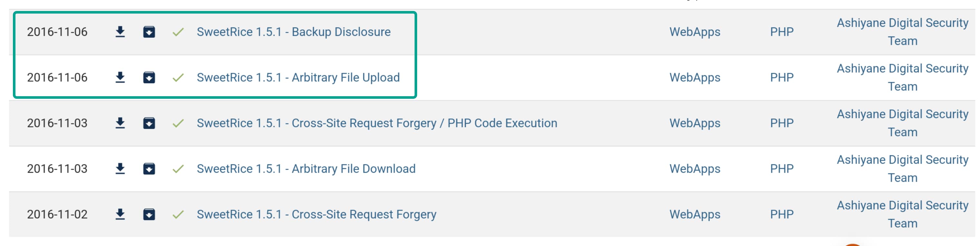
Task: Download the Arbitrary File Upload exploit
Action: (x=120, y=78)
